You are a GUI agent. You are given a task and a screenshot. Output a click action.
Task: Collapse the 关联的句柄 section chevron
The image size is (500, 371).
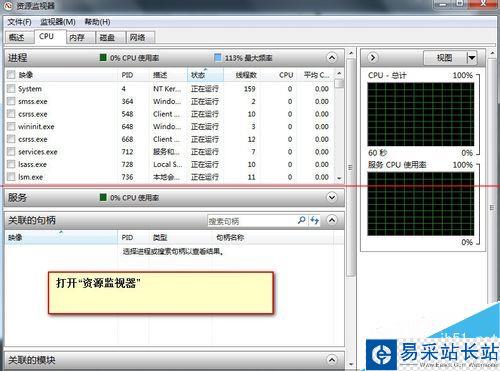(332, 220)
